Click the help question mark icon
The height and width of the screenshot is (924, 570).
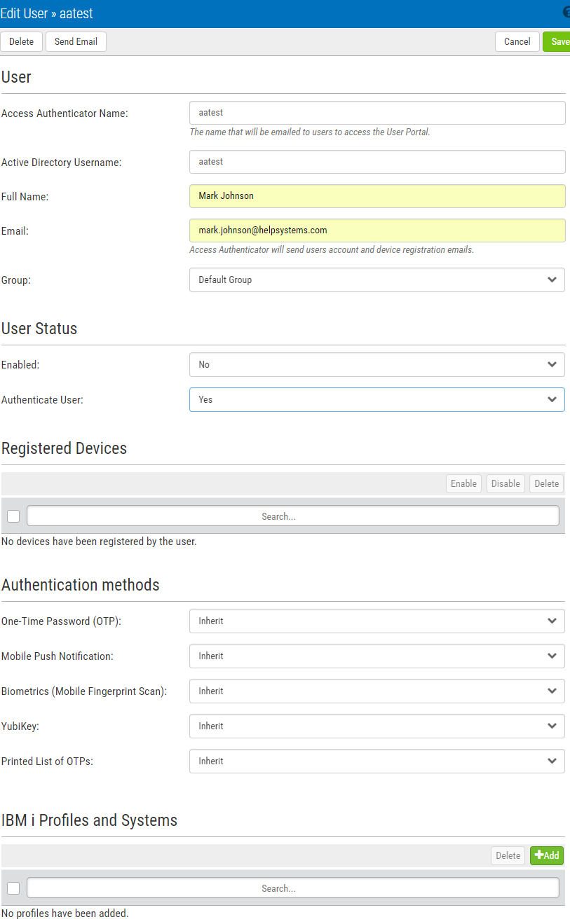[x=566, y=13]
